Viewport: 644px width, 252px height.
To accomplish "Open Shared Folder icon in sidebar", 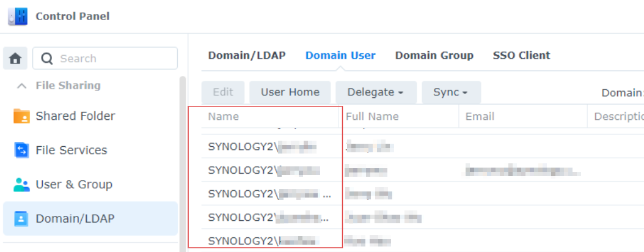I will (x=21, y=116).
